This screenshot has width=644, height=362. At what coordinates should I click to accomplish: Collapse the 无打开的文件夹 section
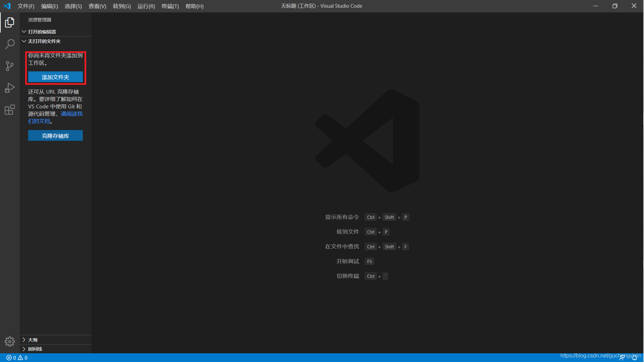point(56,41)
